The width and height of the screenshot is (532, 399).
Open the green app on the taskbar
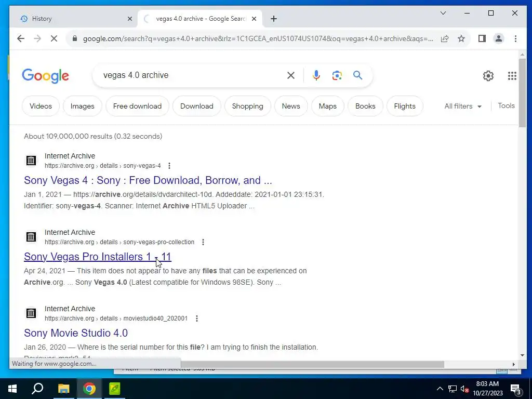[x=115, y=389]
